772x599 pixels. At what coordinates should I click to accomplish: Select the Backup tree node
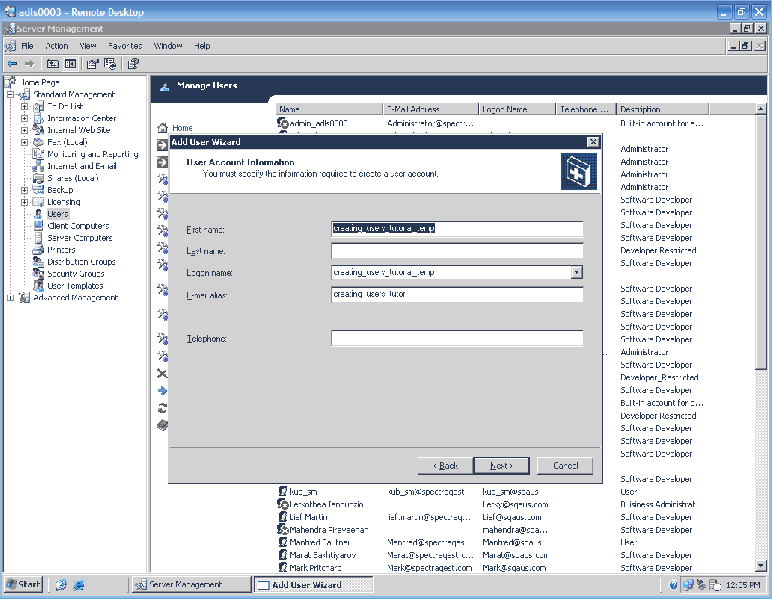(x=60, y=190)
